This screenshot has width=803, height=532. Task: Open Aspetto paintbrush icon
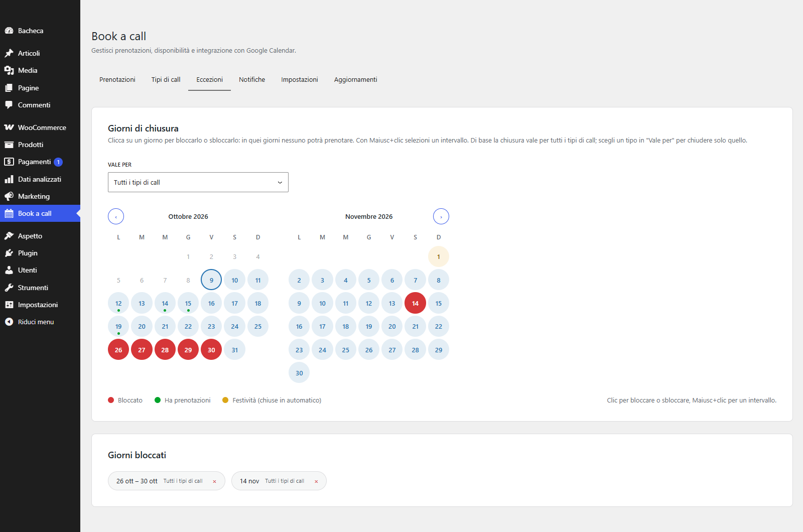pyautogui.click(x=9, y=236)
